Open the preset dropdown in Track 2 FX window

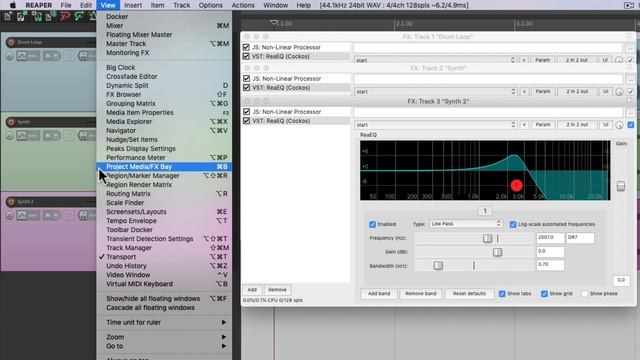coord(436,92)
